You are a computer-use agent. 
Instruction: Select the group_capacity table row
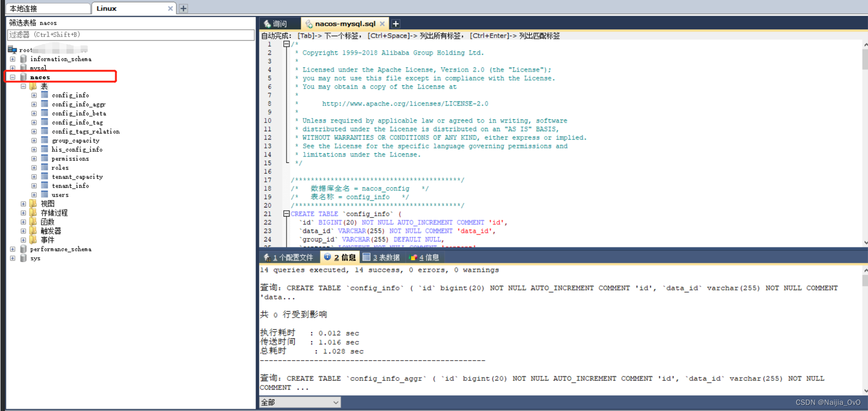[75, 141]
